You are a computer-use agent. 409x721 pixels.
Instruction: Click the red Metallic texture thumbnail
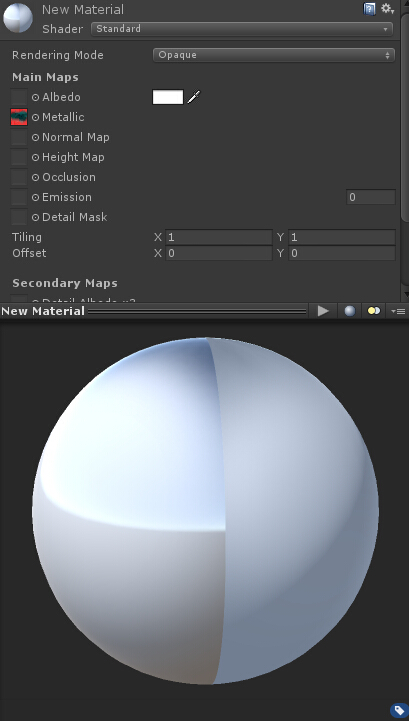(x=19, y=117)
